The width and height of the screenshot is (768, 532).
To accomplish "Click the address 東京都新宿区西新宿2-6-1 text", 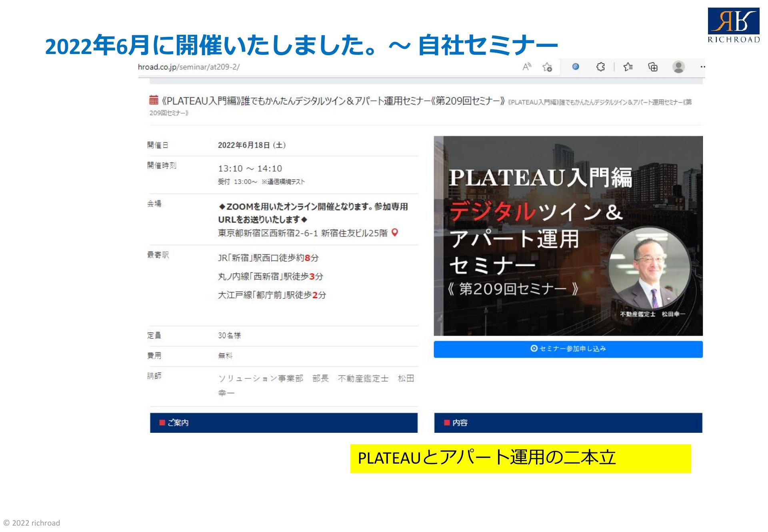I will pos(303,233).
